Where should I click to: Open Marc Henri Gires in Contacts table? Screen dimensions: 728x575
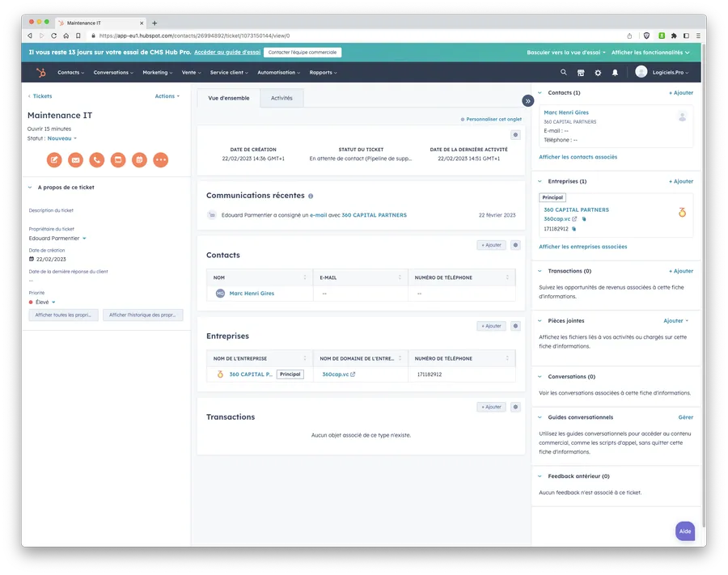pyautogui.click(x=252, y=294)
